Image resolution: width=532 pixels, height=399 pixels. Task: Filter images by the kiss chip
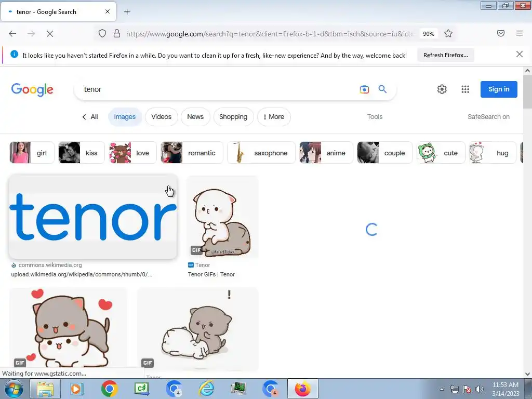tap(82, 153)
